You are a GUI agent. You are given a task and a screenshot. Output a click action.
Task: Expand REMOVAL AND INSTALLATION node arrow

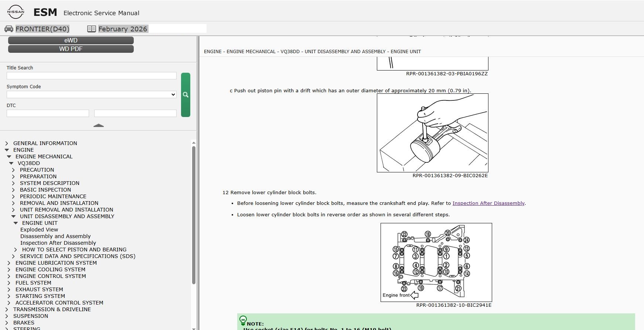[x=13, y=203]
